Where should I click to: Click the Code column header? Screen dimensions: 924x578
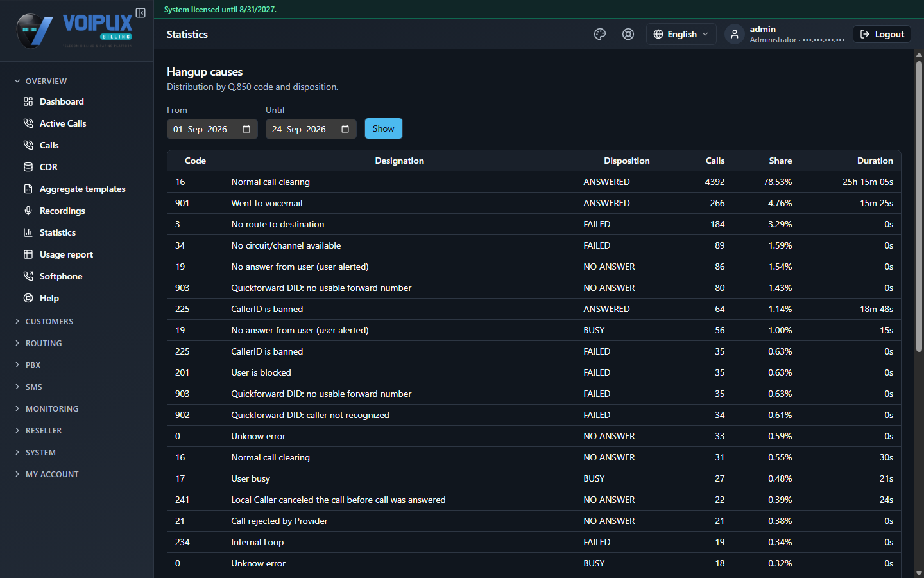point(195,161)
